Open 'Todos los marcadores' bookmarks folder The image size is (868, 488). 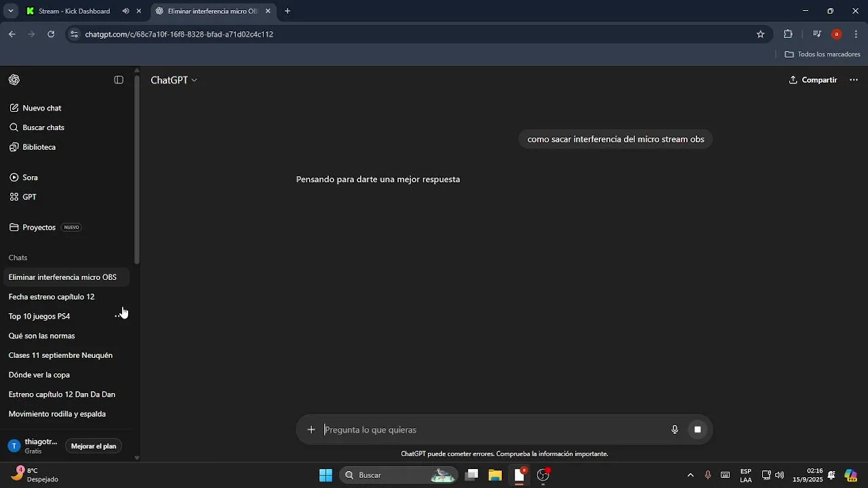tap(823, 54)
